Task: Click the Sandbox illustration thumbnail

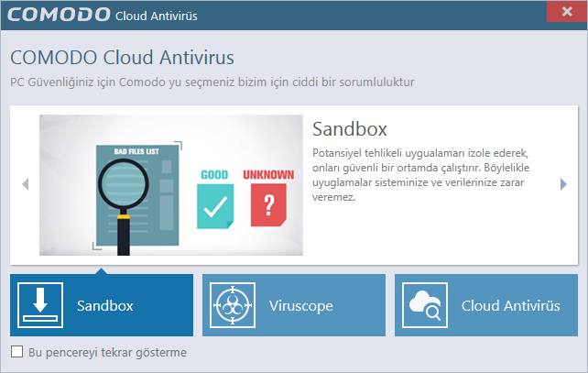Action: pos(171,185)
